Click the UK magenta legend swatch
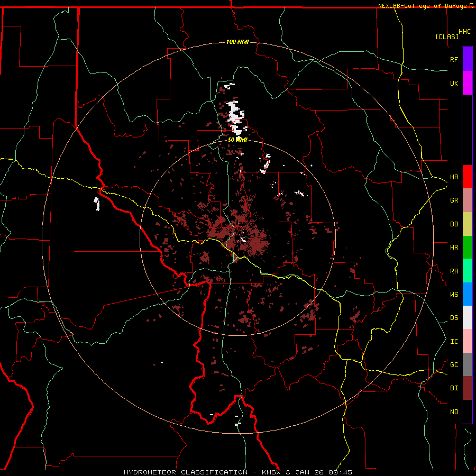476x476 pixels. tap(467, 83)
